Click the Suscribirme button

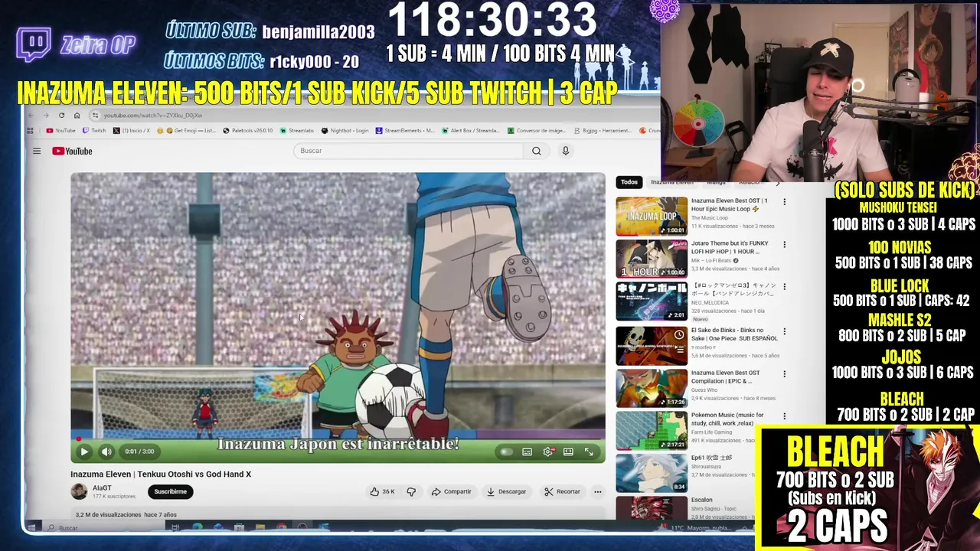(x=170, y=491)
